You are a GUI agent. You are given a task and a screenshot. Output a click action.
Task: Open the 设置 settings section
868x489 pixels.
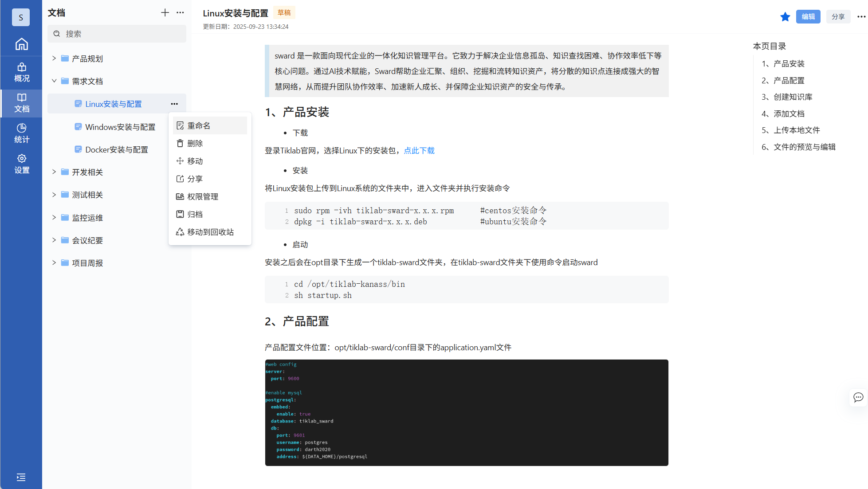point(21,164)
